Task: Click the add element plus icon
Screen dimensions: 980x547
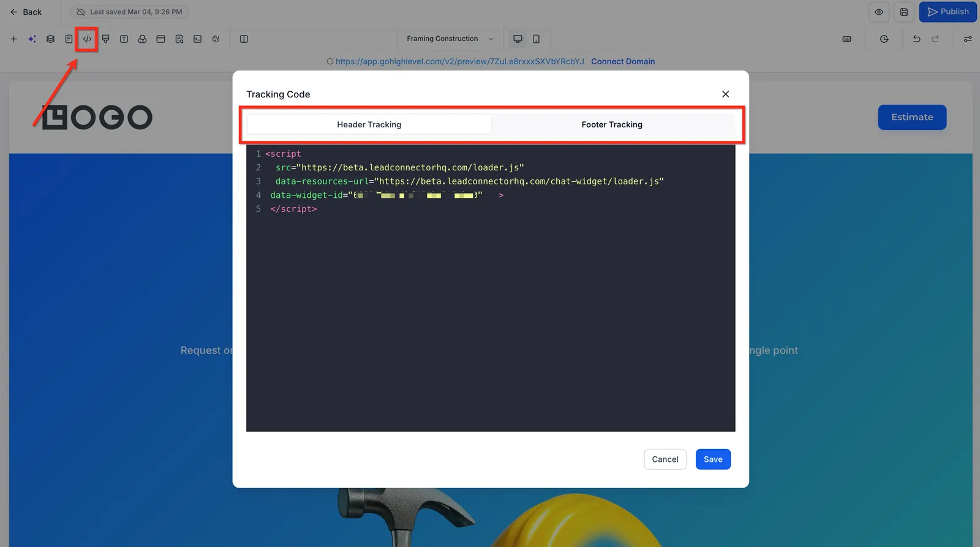Action: (13, 39)
